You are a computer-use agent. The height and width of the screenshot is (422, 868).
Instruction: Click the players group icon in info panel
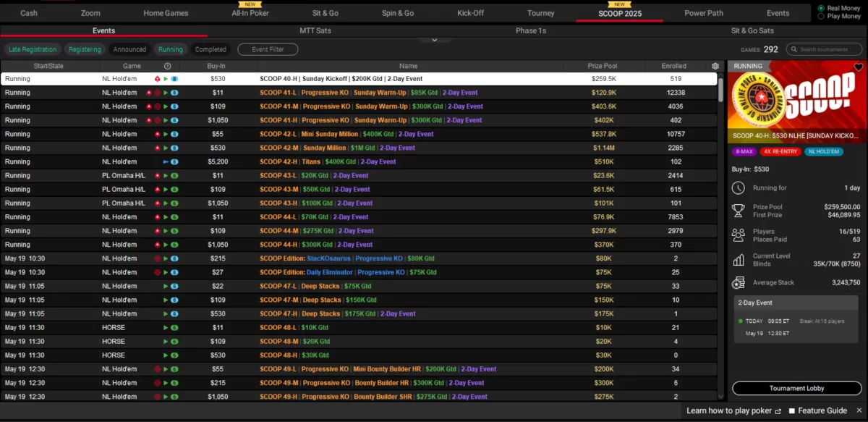(x=739, y=235)
